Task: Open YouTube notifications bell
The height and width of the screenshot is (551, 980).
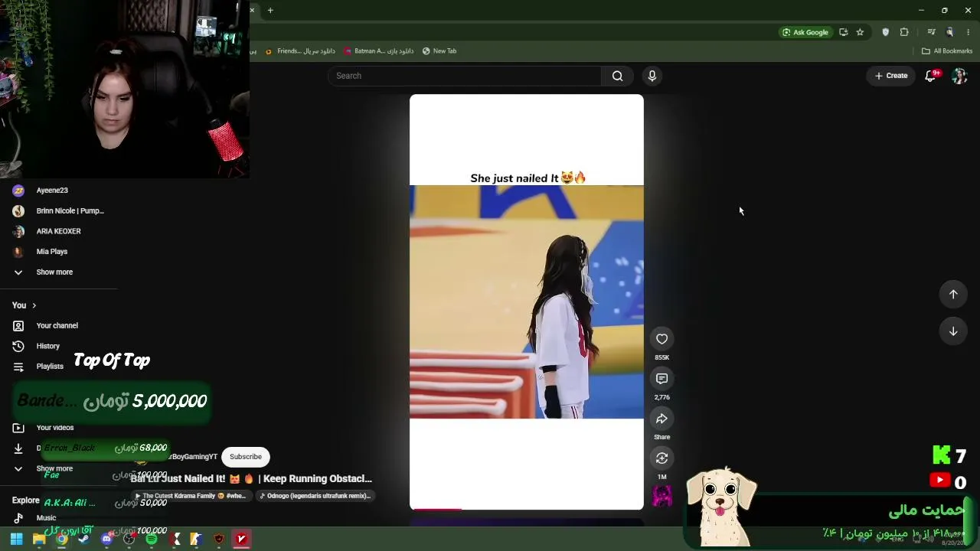Action: (931, 76)
